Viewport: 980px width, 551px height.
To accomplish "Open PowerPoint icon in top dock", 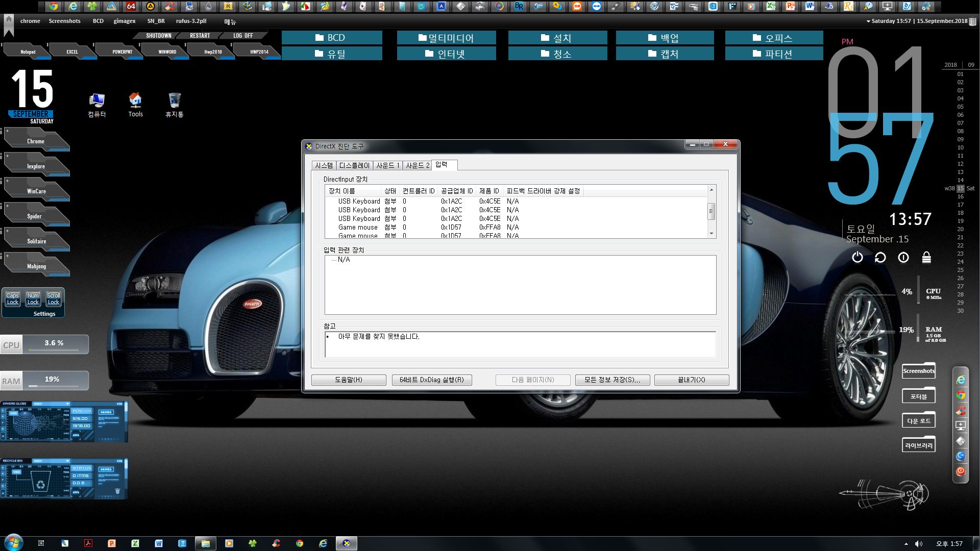I will (790, 6).
